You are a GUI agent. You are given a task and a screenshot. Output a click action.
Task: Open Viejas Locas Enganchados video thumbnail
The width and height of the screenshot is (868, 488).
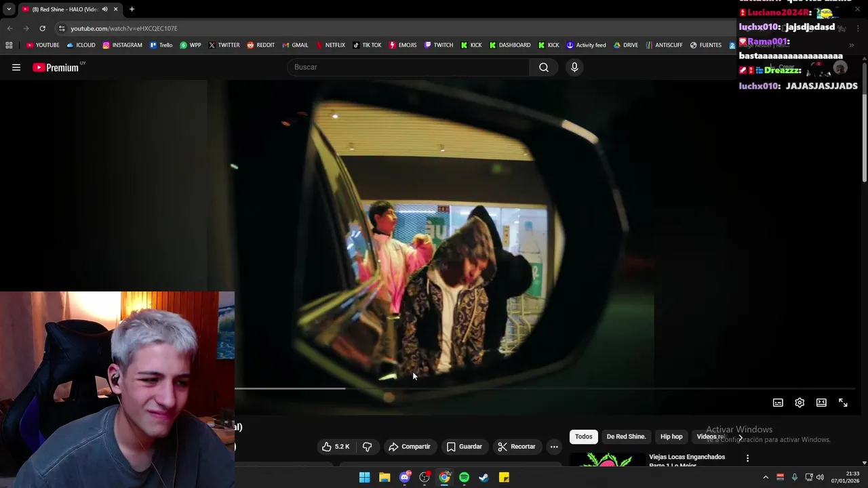point(608,460)
